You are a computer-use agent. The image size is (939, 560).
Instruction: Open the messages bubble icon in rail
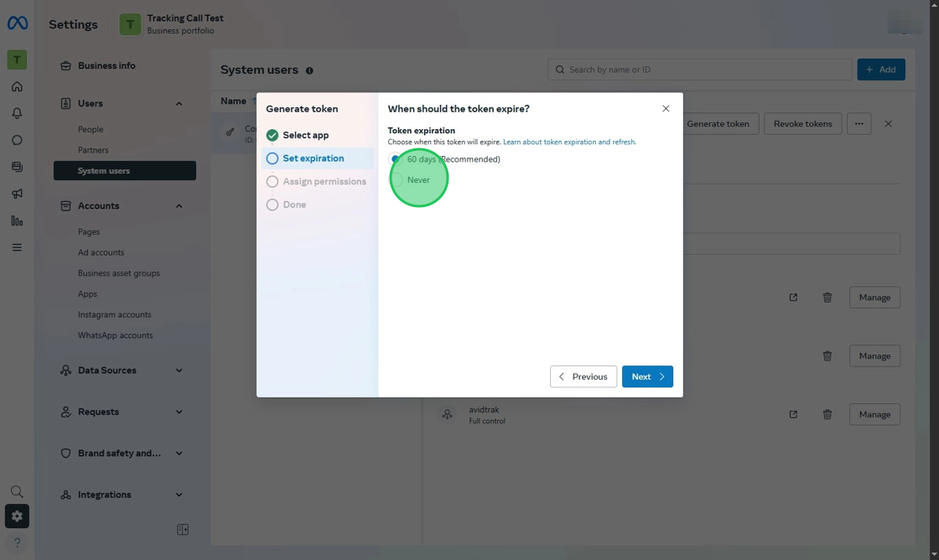coord(17,140)
